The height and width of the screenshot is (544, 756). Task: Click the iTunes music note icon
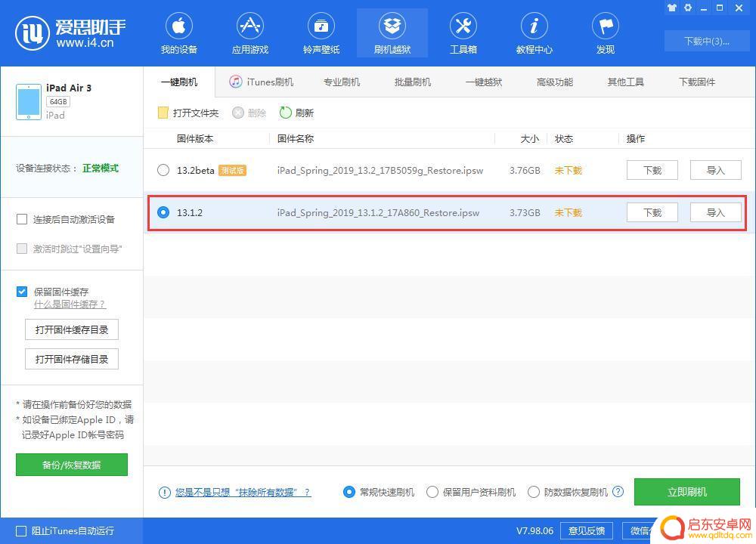(x=235, y=82)
